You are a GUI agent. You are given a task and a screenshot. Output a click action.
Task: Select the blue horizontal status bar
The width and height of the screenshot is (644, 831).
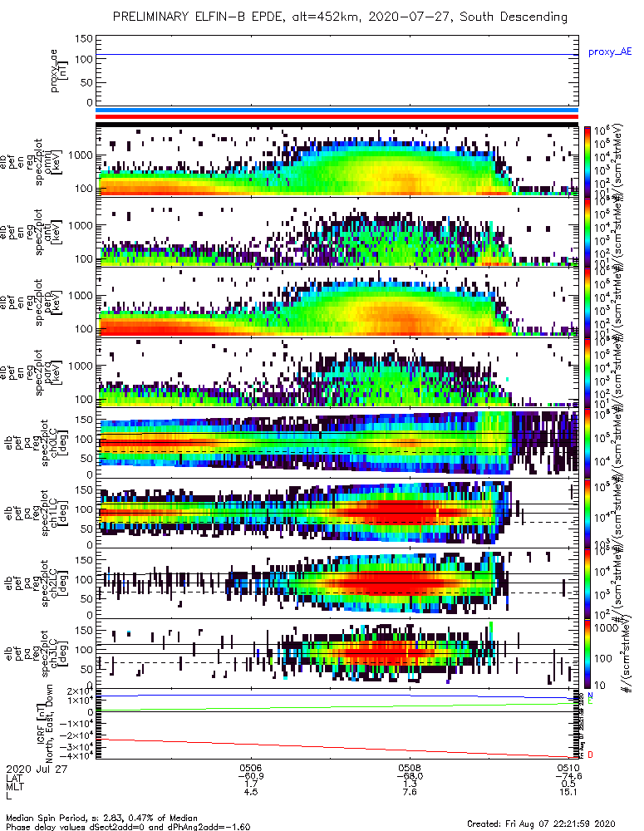pos(337,111)
